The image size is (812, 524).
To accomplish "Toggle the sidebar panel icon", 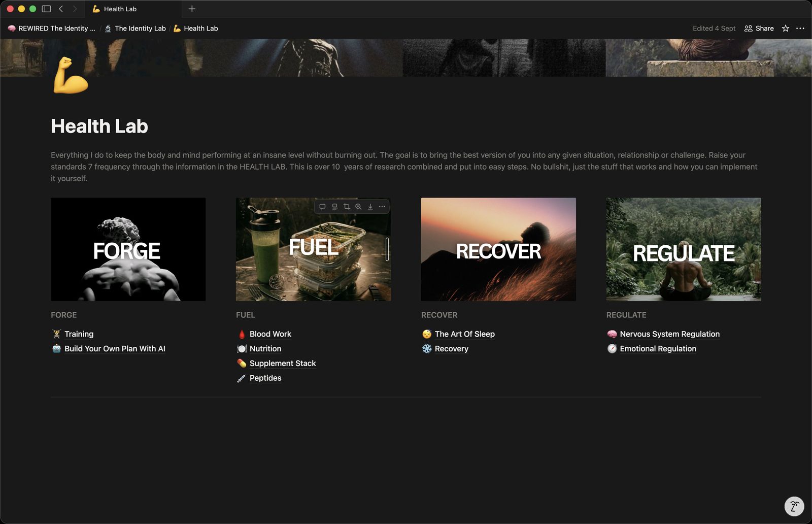I will (46, 9).
